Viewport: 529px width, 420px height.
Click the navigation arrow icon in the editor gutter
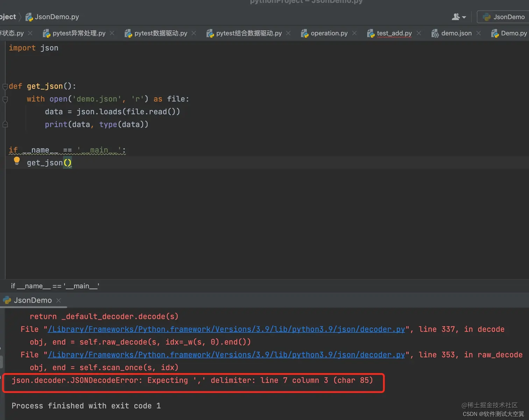coord(5,124)
